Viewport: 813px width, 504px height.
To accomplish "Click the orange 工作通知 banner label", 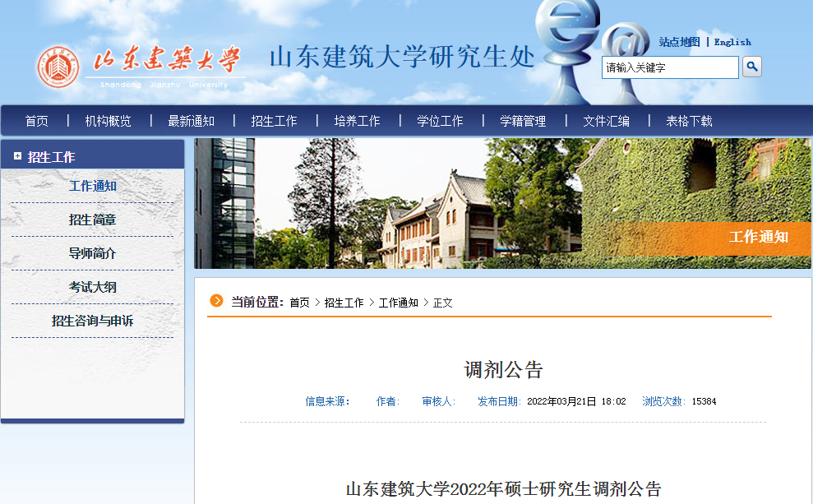I will pos(759,237).
